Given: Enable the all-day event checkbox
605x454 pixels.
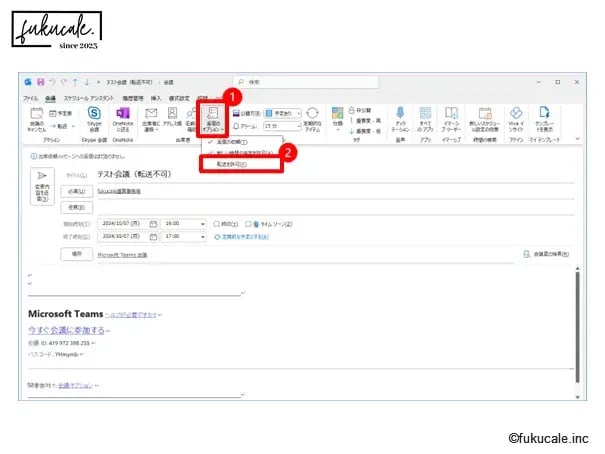Looking at the screenshot, I should (x=218, y=224).
